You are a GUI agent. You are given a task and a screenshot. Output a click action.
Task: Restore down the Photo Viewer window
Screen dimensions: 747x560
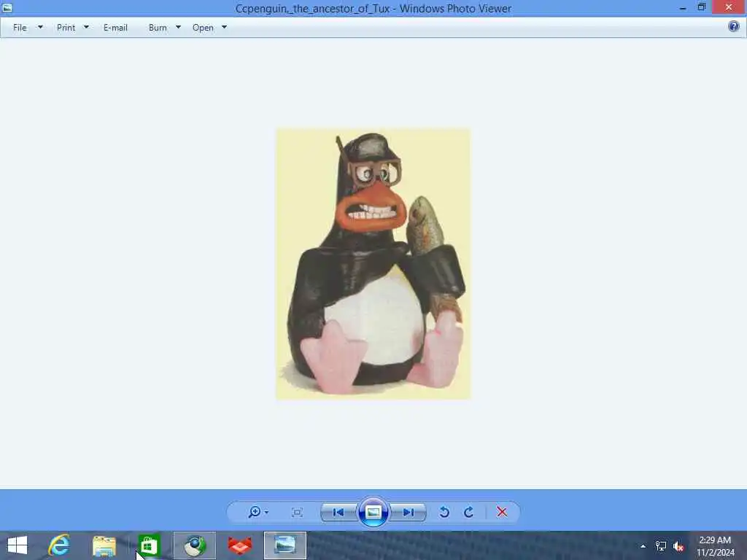pos(701,7)
